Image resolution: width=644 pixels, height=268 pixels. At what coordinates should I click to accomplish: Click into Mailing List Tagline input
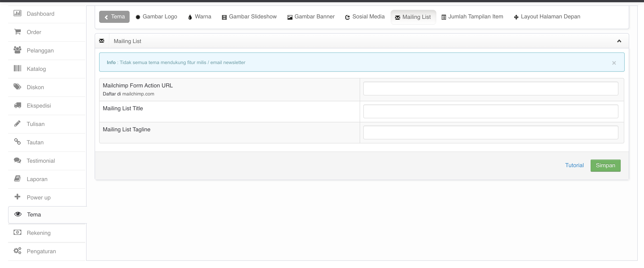490,132
